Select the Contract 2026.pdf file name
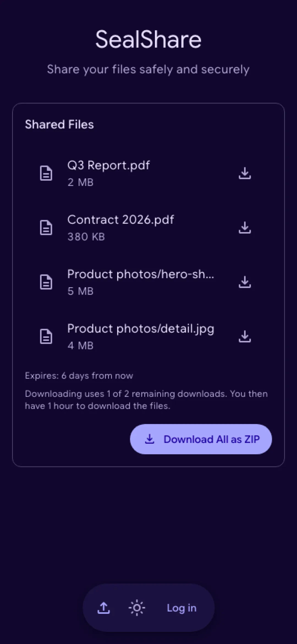Screen dimensions: 297x644 [x=120, y=220]
